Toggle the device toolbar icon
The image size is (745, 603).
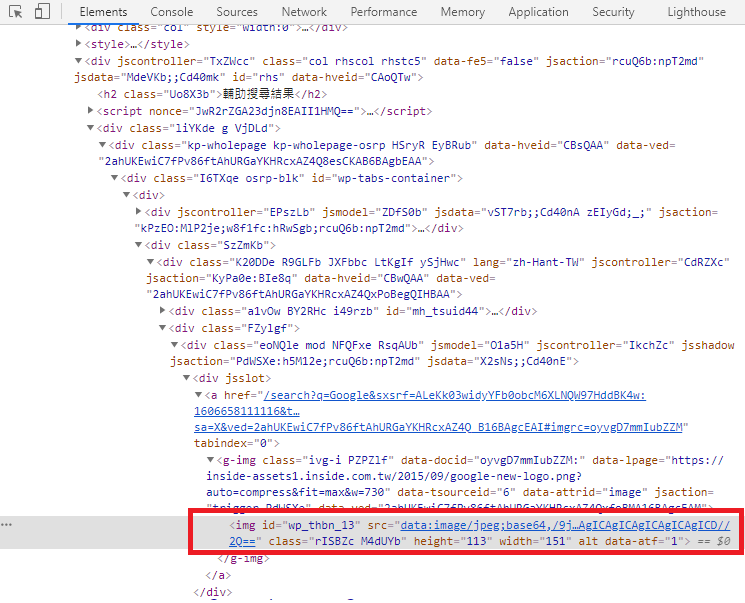pos(42,12)
